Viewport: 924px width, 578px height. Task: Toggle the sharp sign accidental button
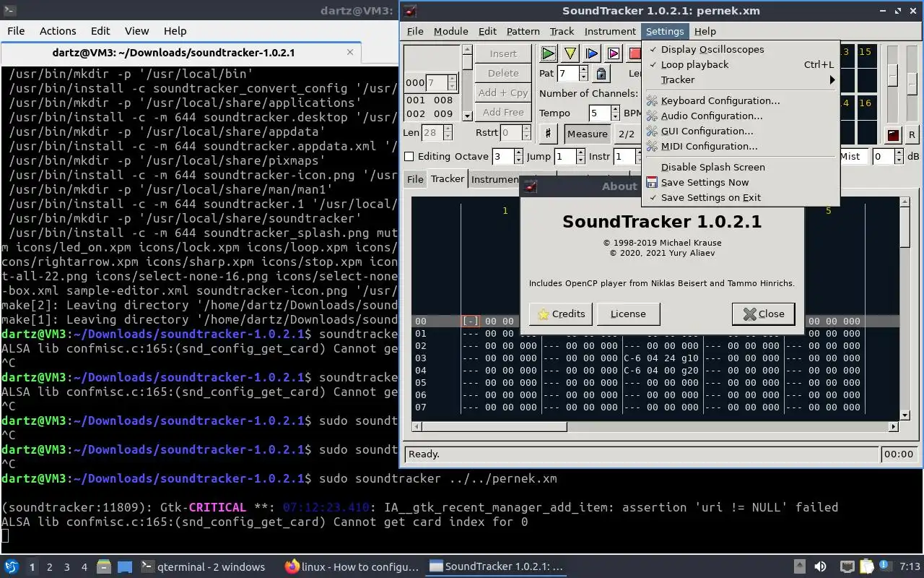(x=548, y=134)
